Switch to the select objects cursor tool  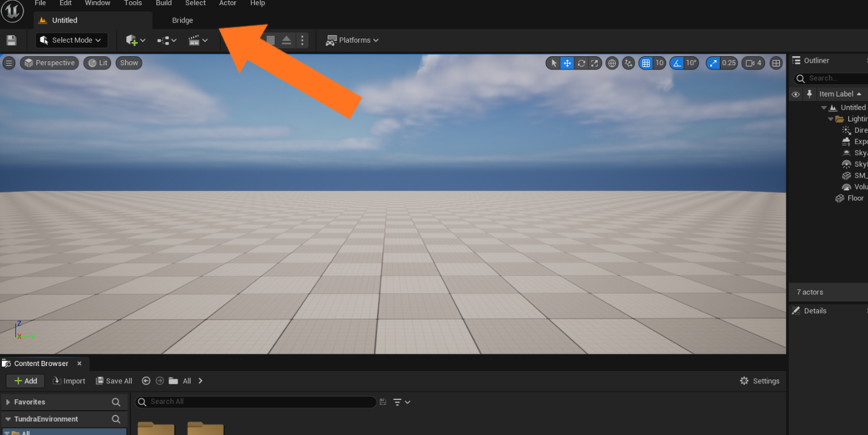point(553,63)
